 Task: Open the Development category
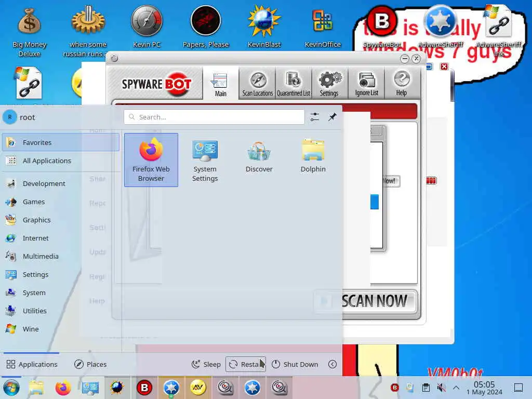(61, 183)
